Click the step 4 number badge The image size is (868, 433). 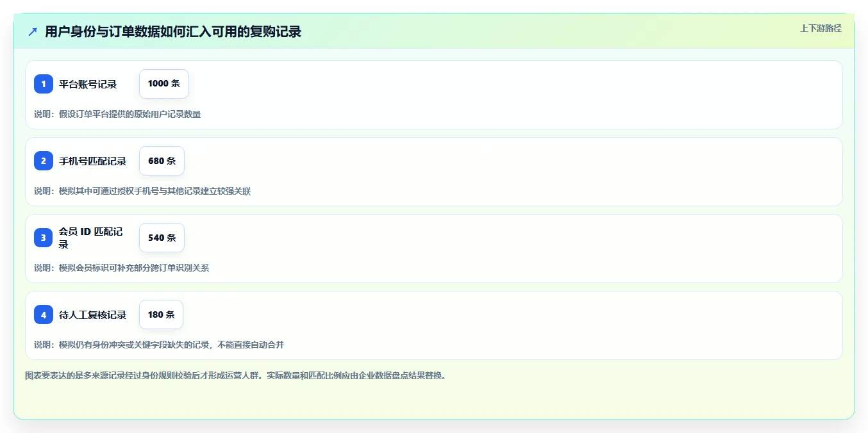[44, 315]
